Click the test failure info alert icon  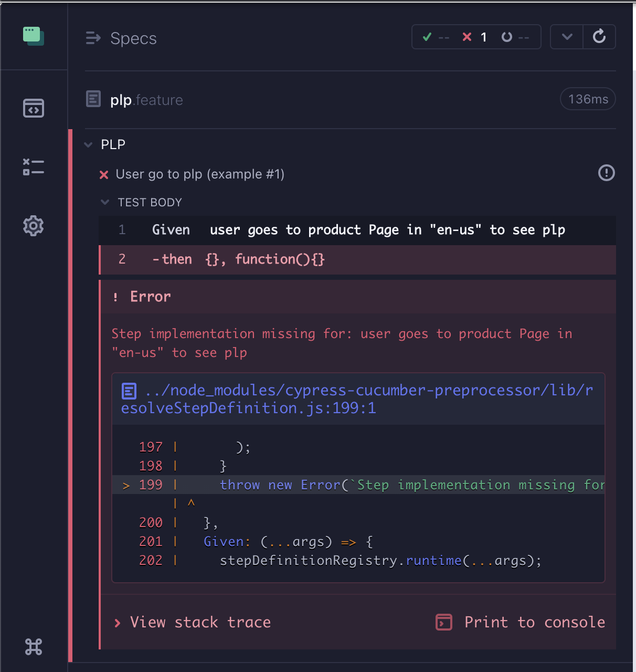[x=607, y=173]
